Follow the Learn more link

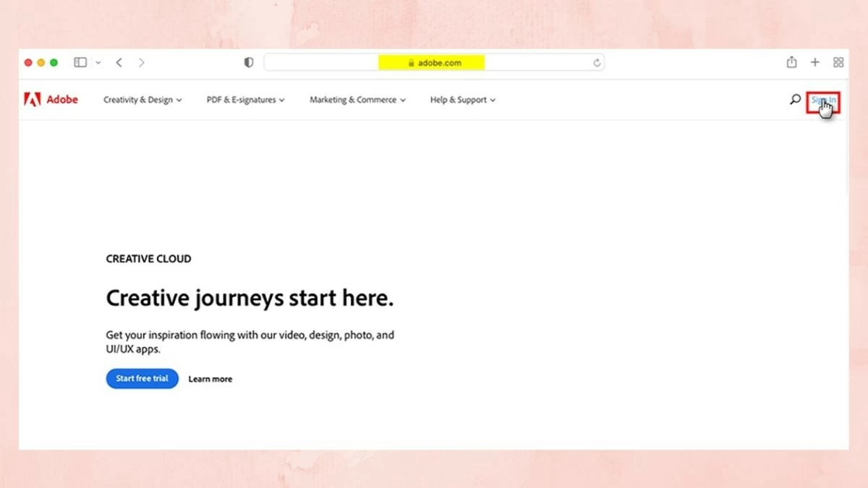tap(210, 379)
